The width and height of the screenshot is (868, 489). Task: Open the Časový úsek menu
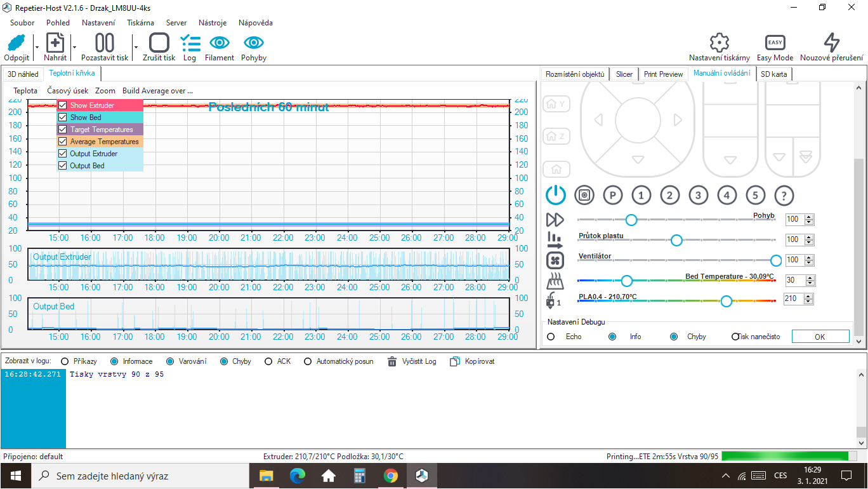tap(67, 91)
